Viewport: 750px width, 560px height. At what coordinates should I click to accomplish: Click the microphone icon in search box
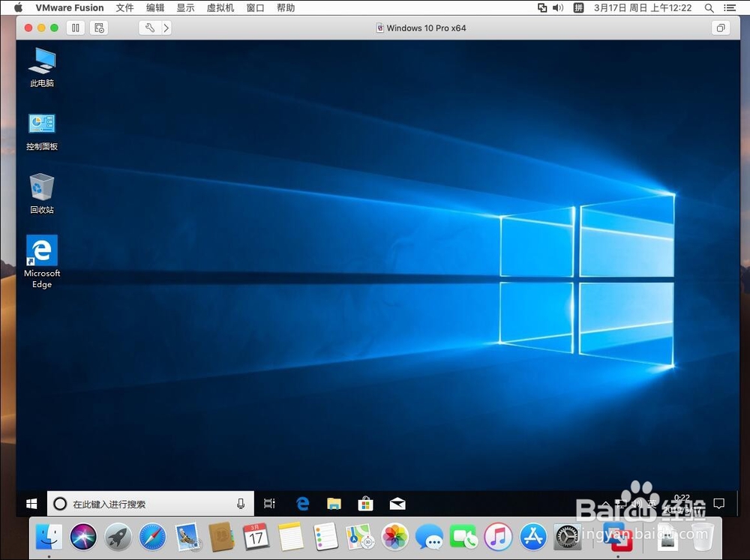pyautogui.click(x=241, y=504)
